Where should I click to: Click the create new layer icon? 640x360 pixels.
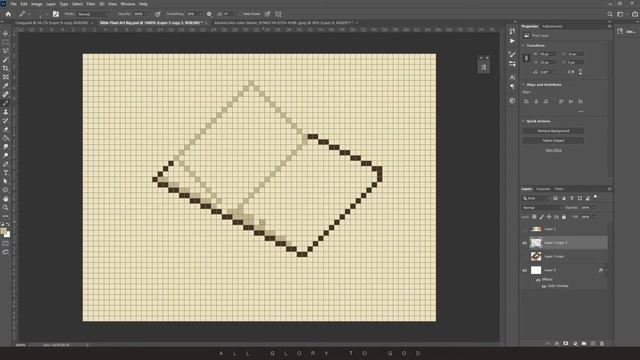[x=593, y=344]
